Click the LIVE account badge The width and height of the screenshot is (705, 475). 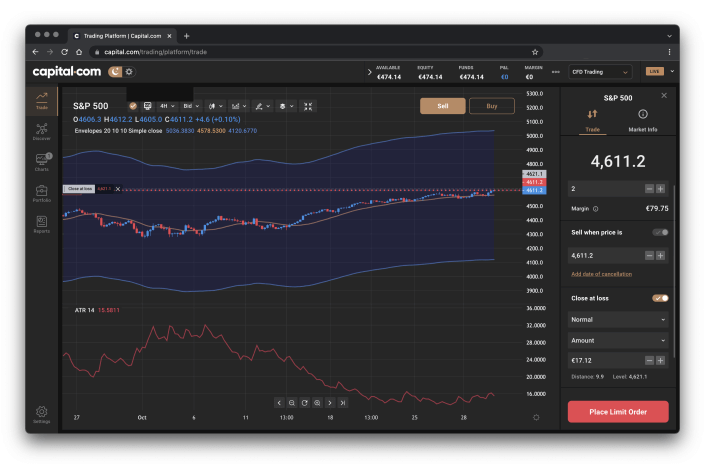point(654,72)
